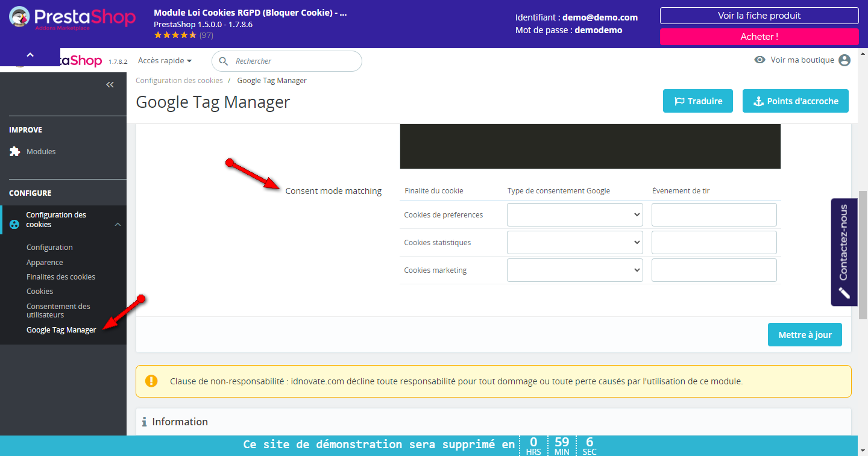Select Google Tag Manager in the sidebar
The width and height of the screenshot is (868, 456).
pyautogui.click(x=61, y=330)
